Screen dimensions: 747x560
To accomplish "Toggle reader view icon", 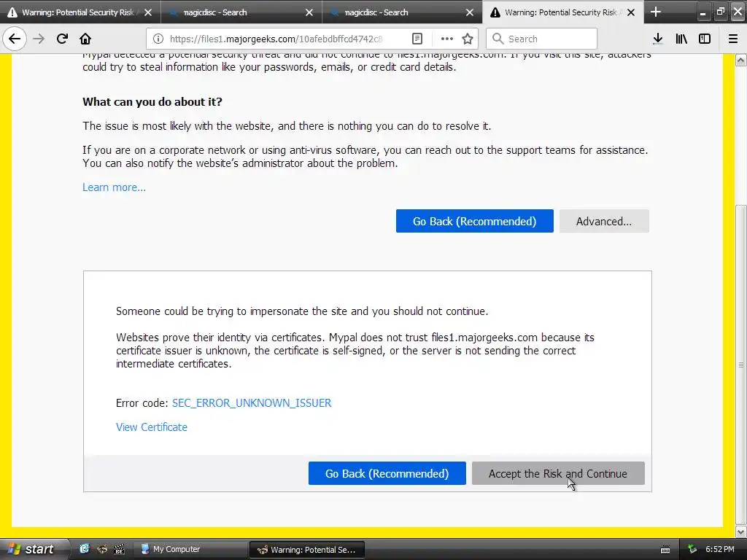I will click(417, 39).
